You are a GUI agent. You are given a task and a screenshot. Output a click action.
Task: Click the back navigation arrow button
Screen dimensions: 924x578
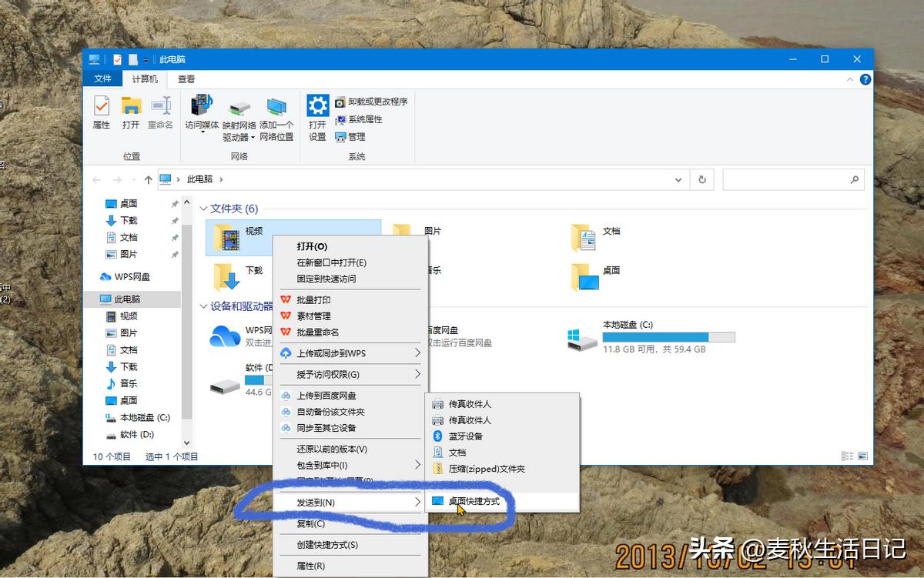coord(97,179)
